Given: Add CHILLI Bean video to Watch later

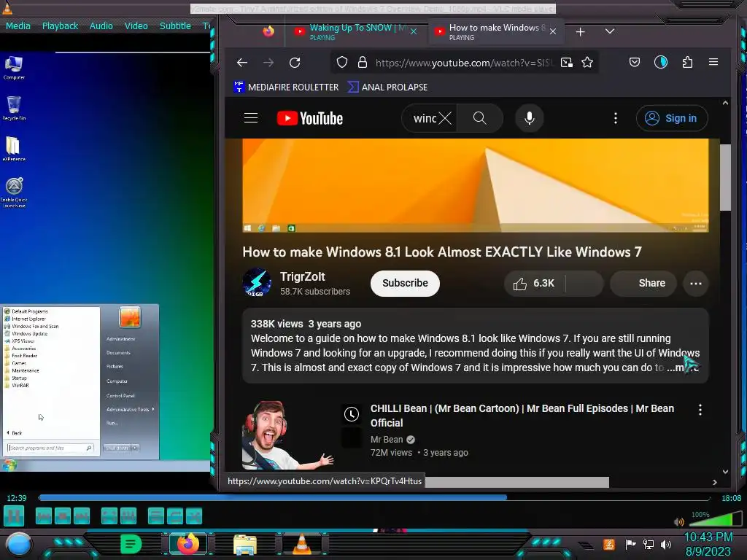Looking at the screenshot, I should coord(352,414).
